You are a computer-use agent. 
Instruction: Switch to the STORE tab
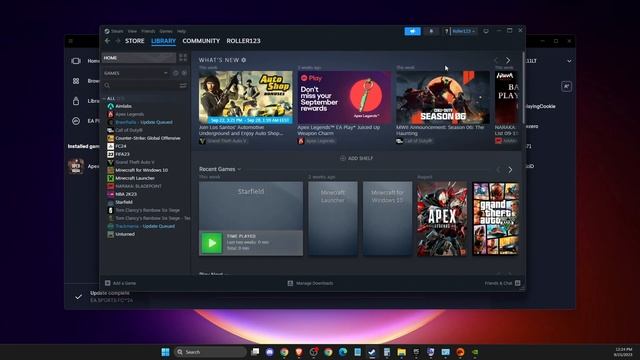(x=135, y=41)
